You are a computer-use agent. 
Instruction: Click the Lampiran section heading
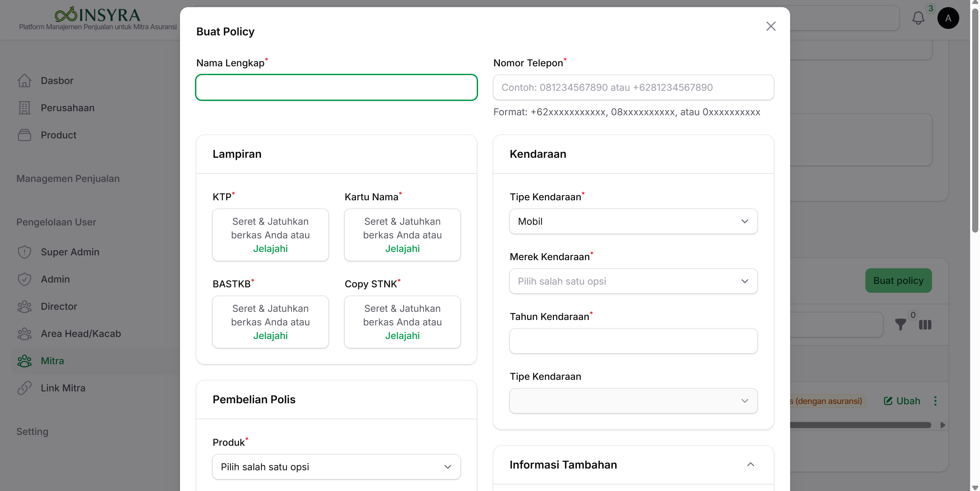[x=236, y=154]
